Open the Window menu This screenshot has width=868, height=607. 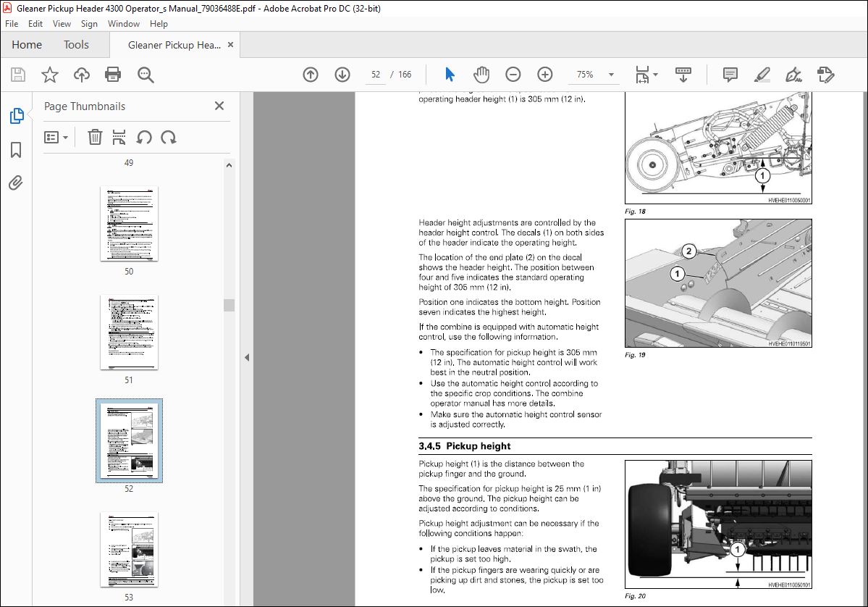(x=124, y=24)
